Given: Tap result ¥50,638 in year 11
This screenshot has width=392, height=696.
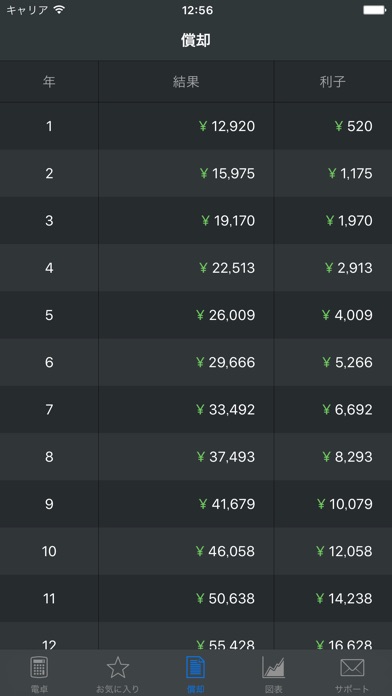Looking at the screenshot, I should [x=226, y=599].
